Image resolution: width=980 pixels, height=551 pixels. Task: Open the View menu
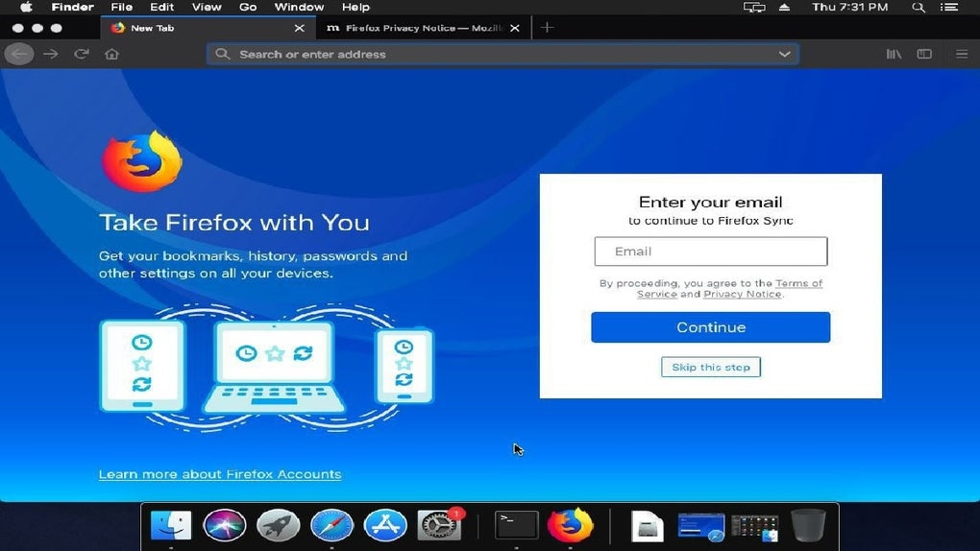pos(207,7)
